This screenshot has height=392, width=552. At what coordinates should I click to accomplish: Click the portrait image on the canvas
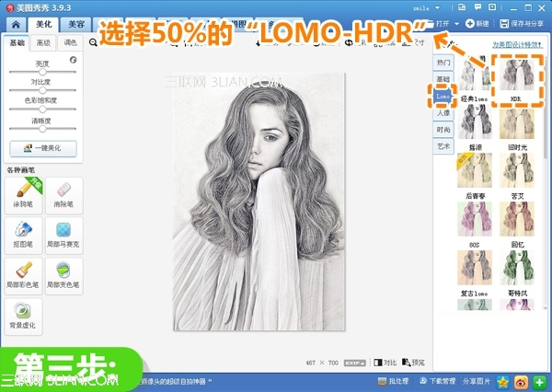click(259, 202)
